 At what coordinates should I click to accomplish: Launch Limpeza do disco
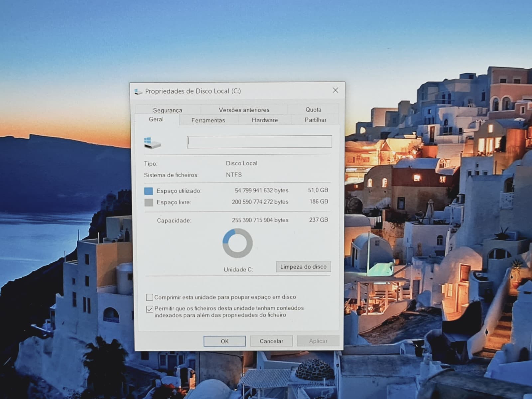coord(303,267)
